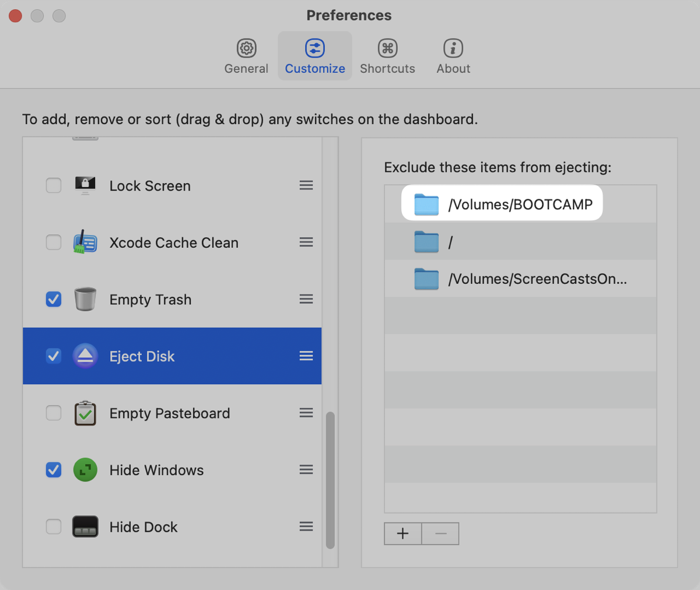The image size is (700, 590).
Task: Click the Lock Screen monitor icon
Action: tap(85, 185)
